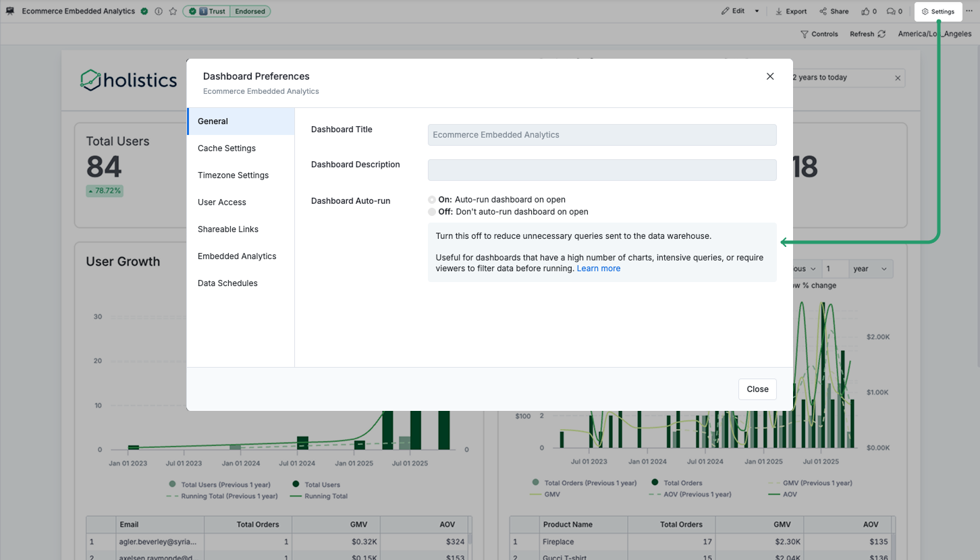Open the comments bubble icon
The height and width of the screenshot is (560, 980).
pyautogui.click(x=891, y=11)
